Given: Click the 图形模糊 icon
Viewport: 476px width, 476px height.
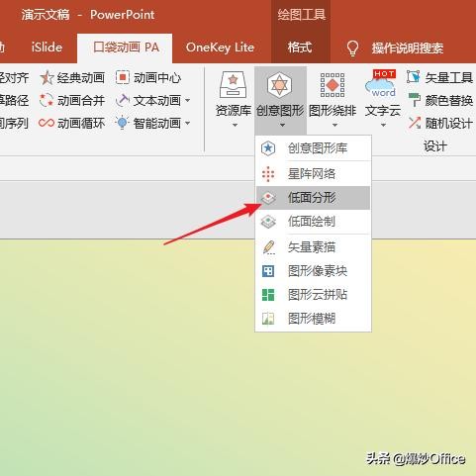Looking at the screenshot, I should click(268, 319).
